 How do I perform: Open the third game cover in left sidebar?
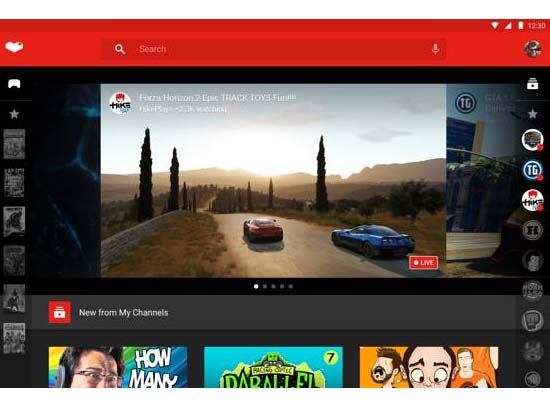click(x=14, y=221)
